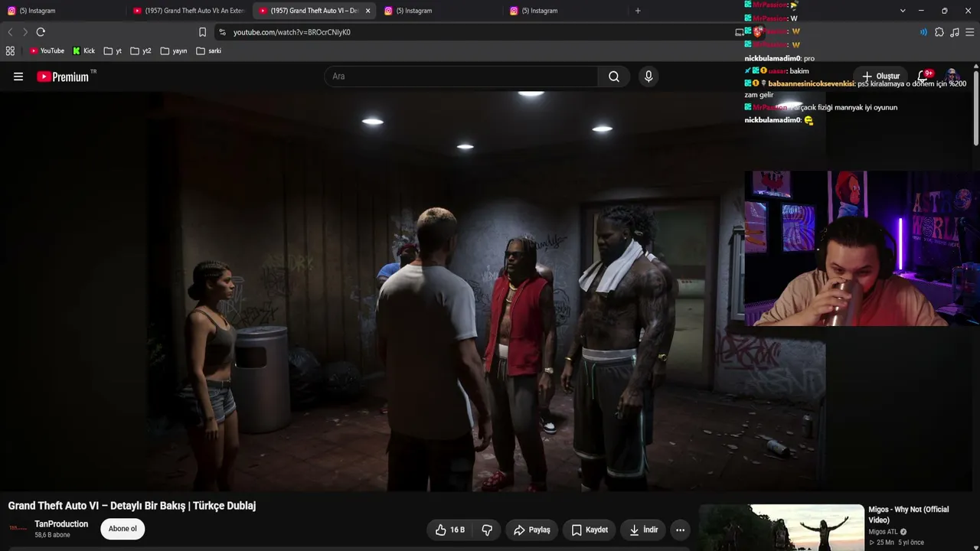This screenshot has height=551, width=980.
Task: Start voice search with microphone icon
Action: click(648, 77)
